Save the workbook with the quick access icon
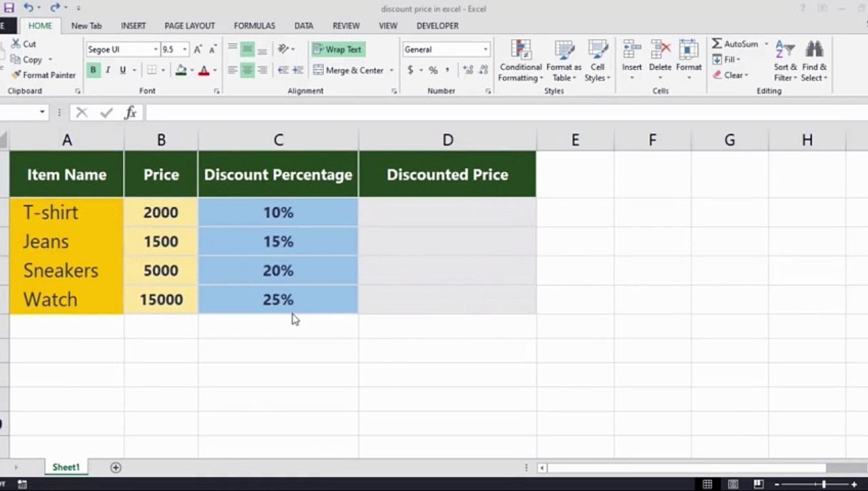Image resolution: width=868 pixels, height=491 pixels. [x=9, y=8]
